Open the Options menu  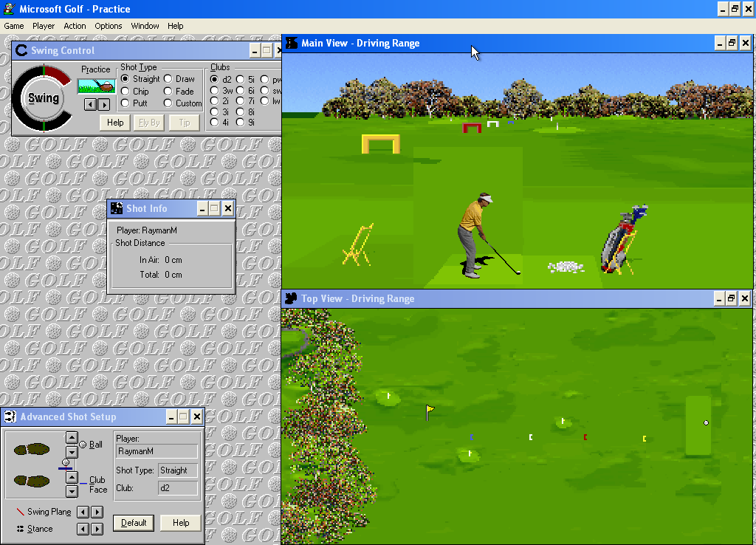pyautogui.click(x=109, y=26)
